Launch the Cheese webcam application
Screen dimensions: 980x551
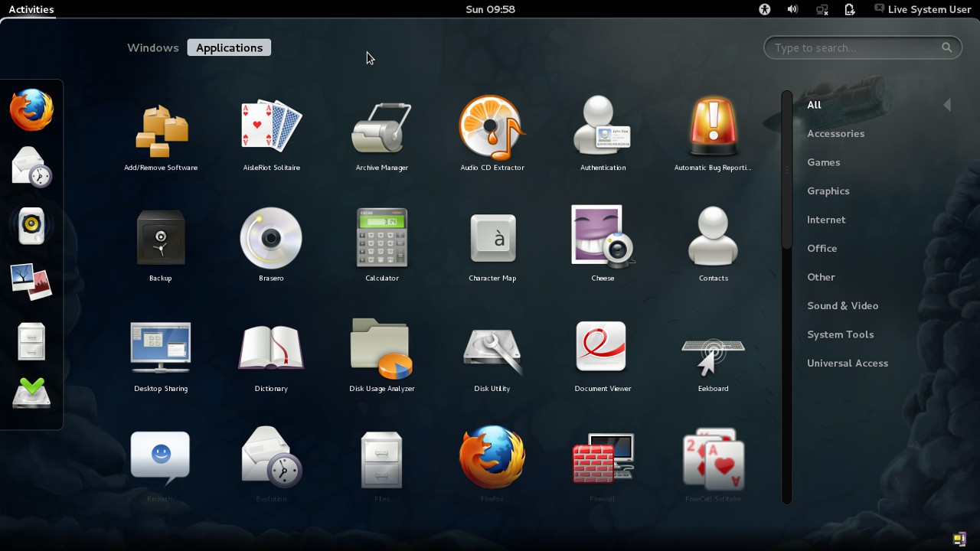tap(603, 237)
